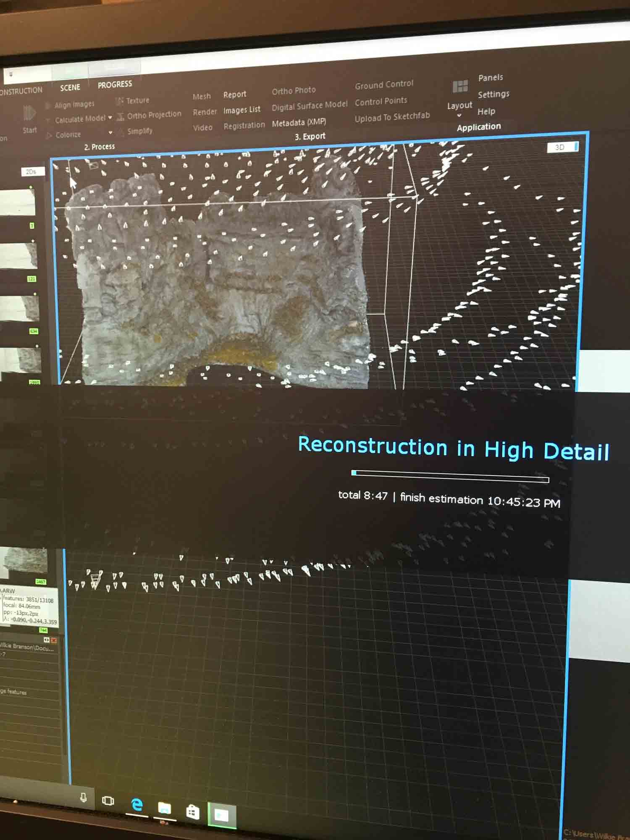Expand the Calculate Model dropdown arrow
Image resolution: width=630 pixels, height=840 pixels.
tap(110, 118)
